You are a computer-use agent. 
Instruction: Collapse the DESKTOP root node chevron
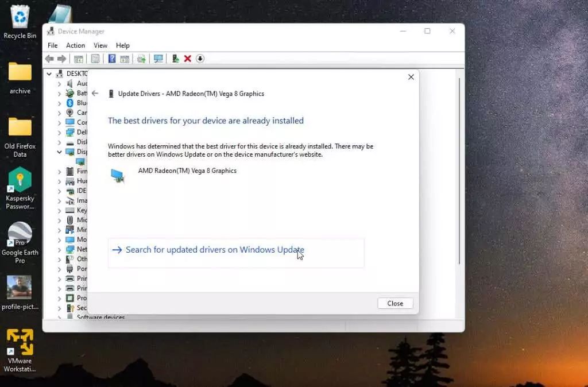(x=49, y=73)
